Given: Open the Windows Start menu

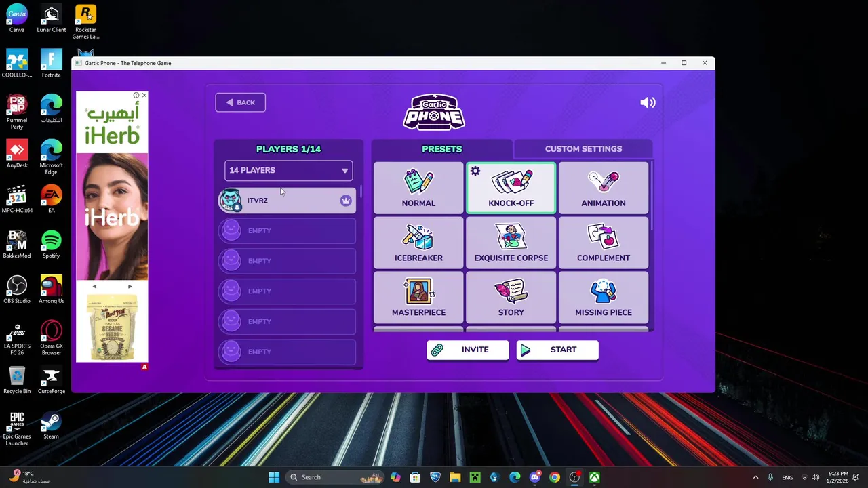Looking at the screenshot, I should point(274,477).
